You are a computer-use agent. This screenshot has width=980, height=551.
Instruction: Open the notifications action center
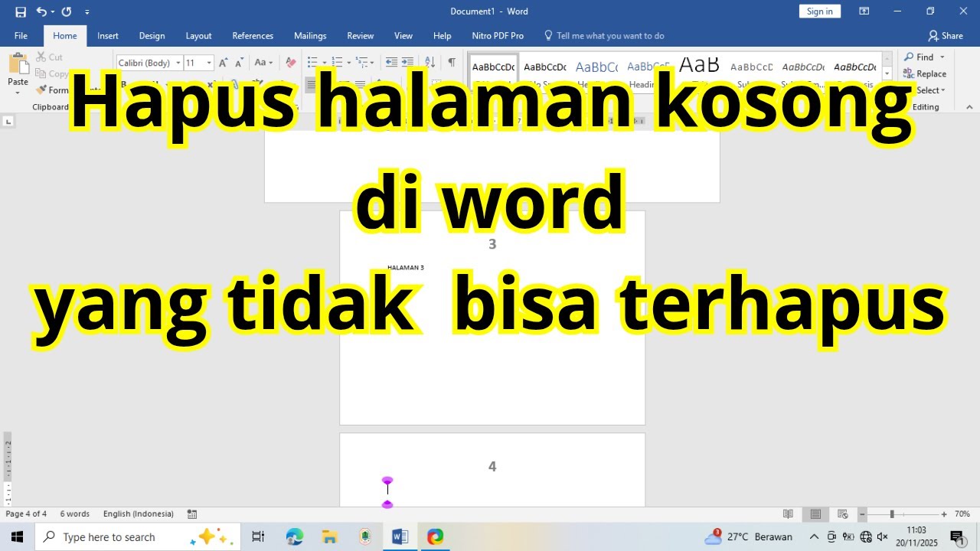[957, 536]
